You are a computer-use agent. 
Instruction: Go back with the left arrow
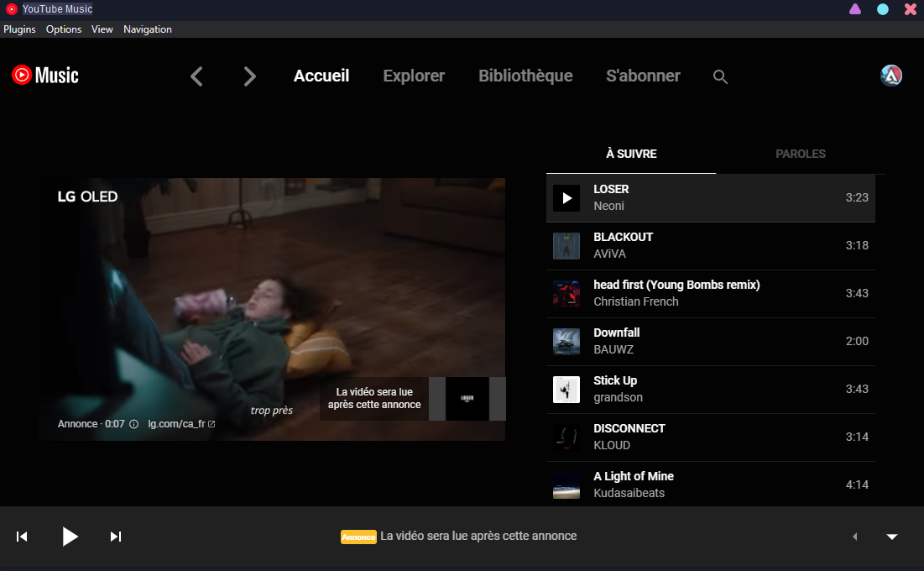(197, 76)
